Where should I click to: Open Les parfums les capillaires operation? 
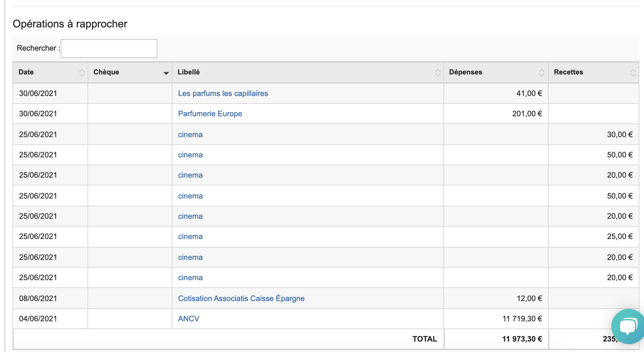coord(223,93)
